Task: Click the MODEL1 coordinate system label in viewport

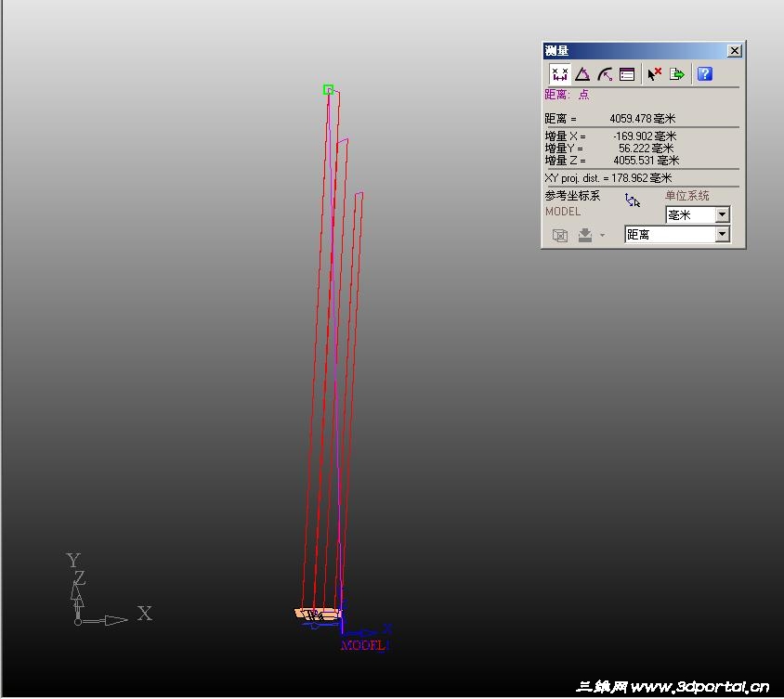Action: click(x=364, y=645)
